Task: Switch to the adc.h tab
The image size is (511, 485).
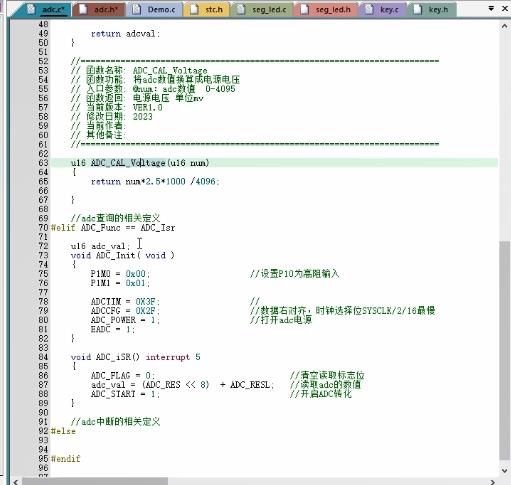Action: coord(99,9)
